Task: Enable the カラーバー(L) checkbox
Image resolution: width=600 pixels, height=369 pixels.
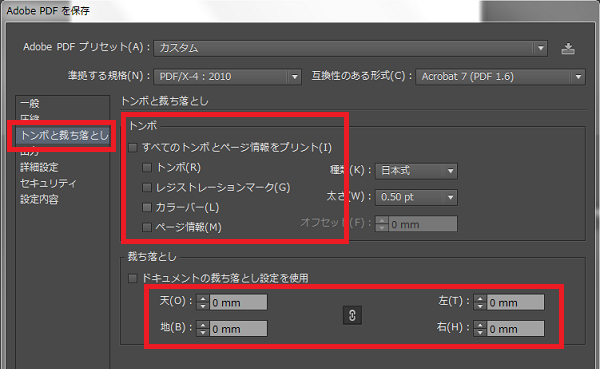Action: 147,207
